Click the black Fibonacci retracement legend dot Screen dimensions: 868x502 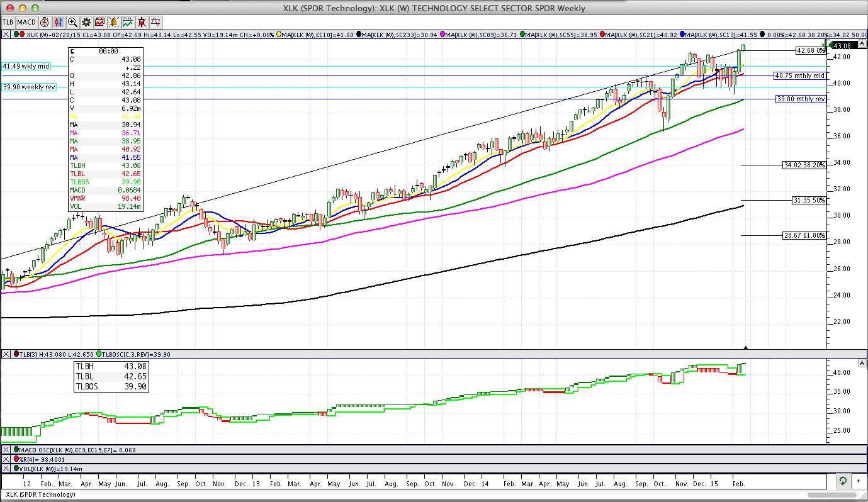coord(762,34)
